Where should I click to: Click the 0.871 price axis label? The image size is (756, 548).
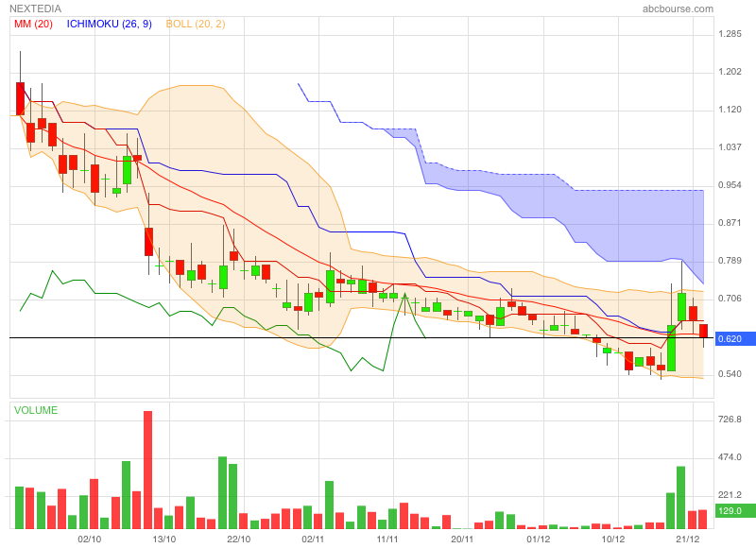click(x=730, y=223)
